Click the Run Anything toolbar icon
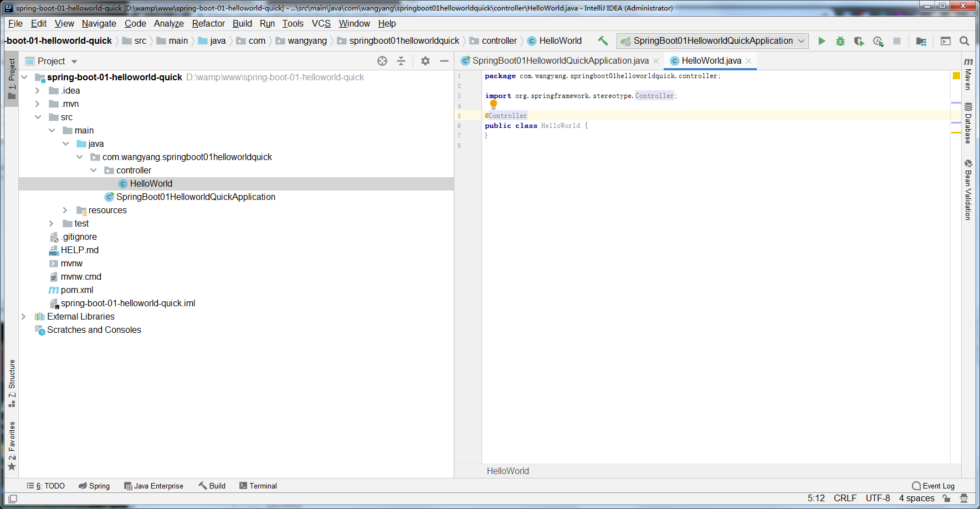Viewport: 980px width, 509px height. click(946, 41)
